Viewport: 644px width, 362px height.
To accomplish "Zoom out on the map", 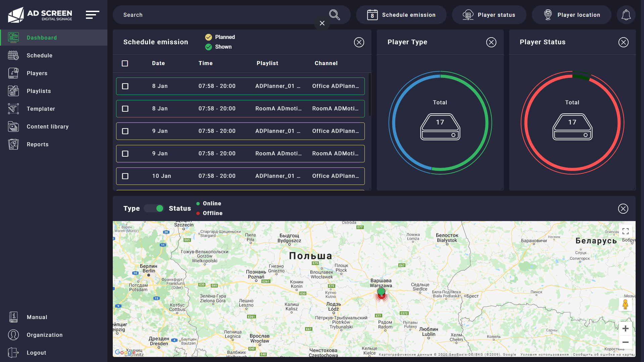I will coord(625,342).
